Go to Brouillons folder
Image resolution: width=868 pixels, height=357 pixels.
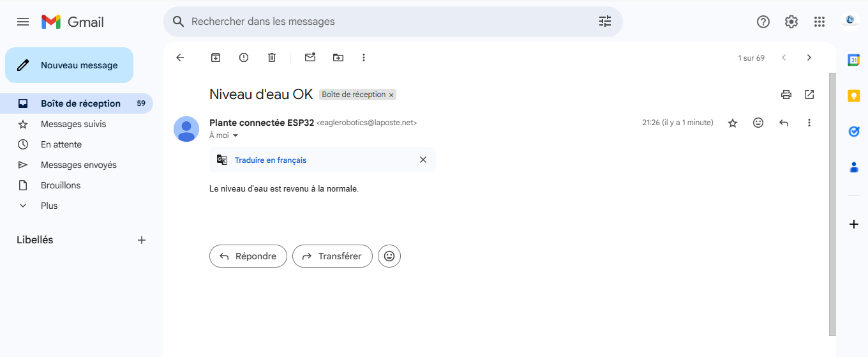pos(61,185)
